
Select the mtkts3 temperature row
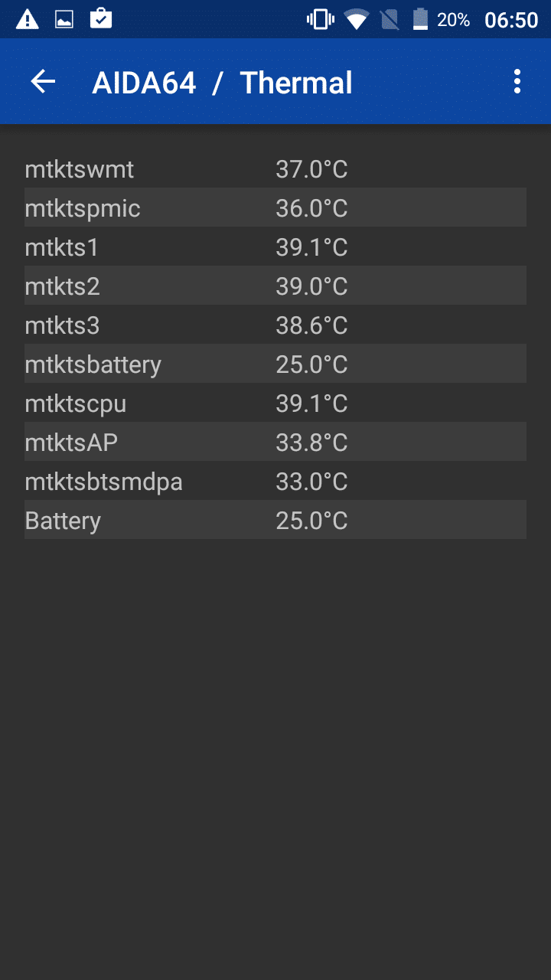click(275, 325)
